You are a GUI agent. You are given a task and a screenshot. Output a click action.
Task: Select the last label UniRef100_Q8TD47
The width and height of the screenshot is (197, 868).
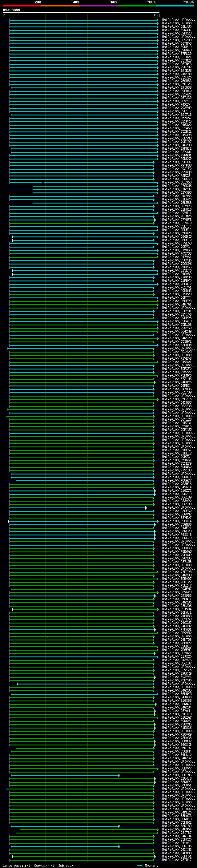click(177, 860)
